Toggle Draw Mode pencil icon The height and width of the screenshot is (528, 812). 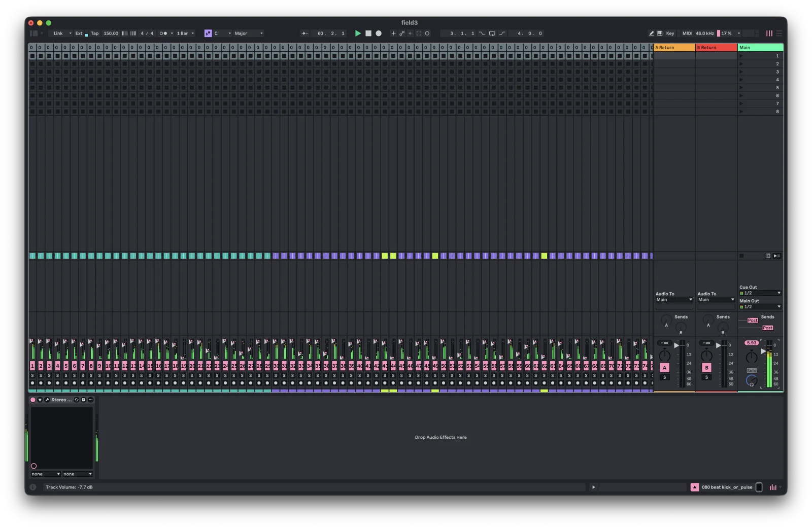tap(652, 33)
